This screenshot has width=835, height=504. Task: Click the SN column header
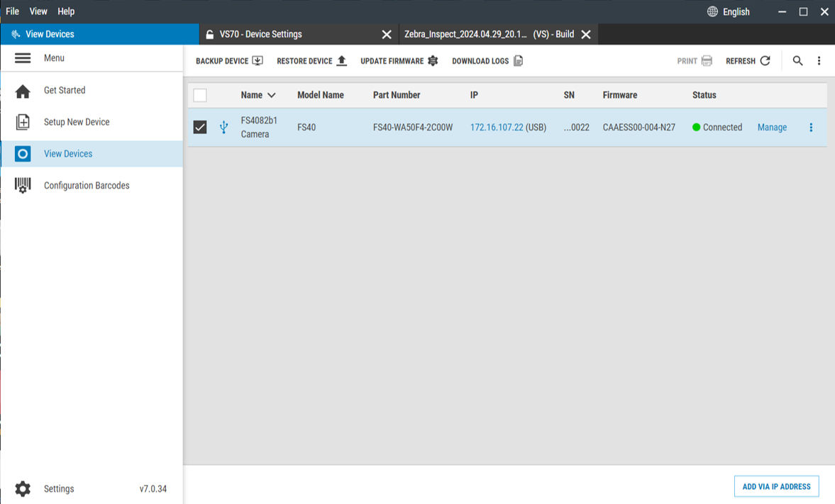[569, 95]
